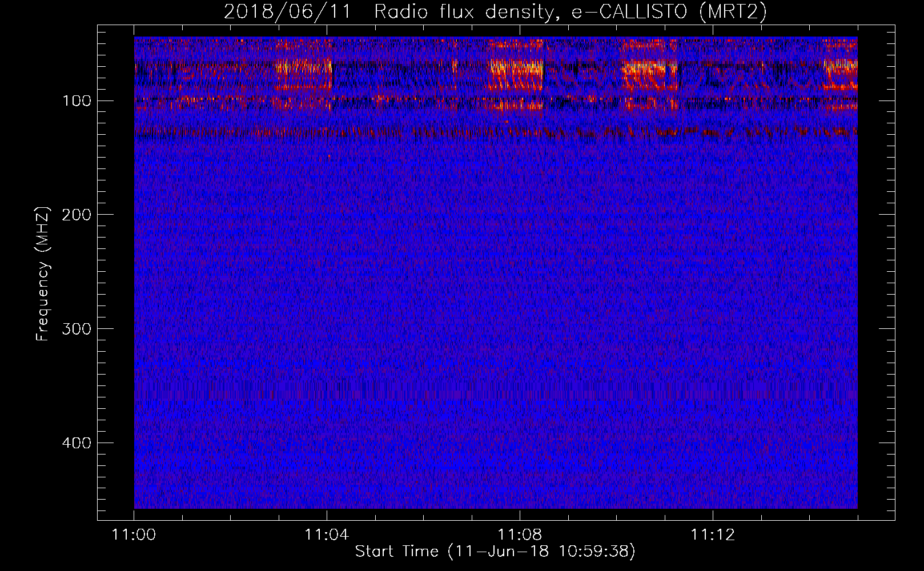Click the bright radio burst after 11:10
The image size is (924, 571).
pyautogui.click(x=649, y=73)
